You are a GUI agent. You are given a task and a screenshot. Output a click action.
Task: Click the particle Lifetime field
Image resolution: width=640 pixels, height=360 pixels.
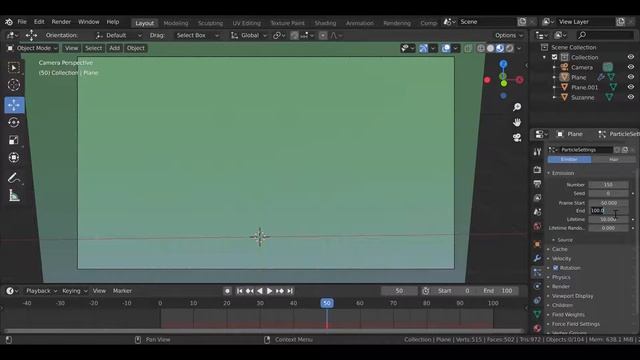608,219
